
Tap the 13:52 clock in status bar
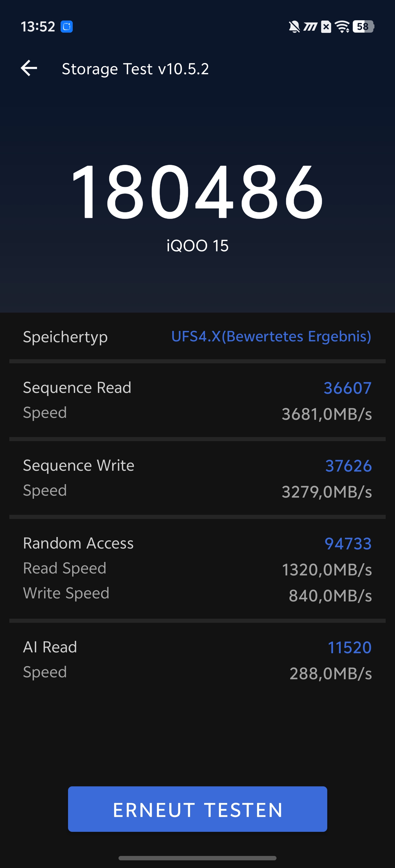(38, 27)
